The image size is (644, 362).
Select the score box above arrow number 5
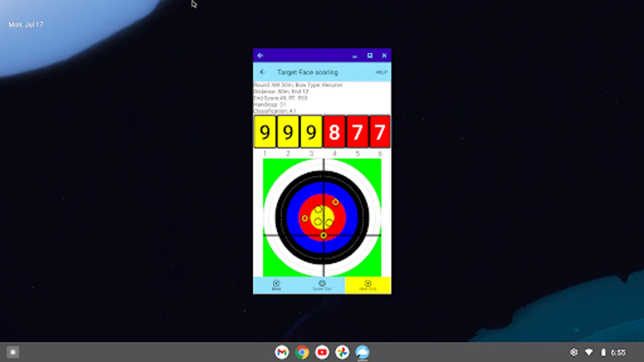(357, 132)
